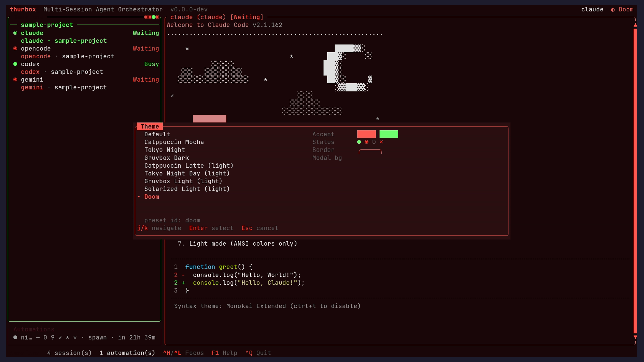This screenshot has height=362, width=644.
Task: Click the removed console.log Hello World line
Action: point(237,275)
